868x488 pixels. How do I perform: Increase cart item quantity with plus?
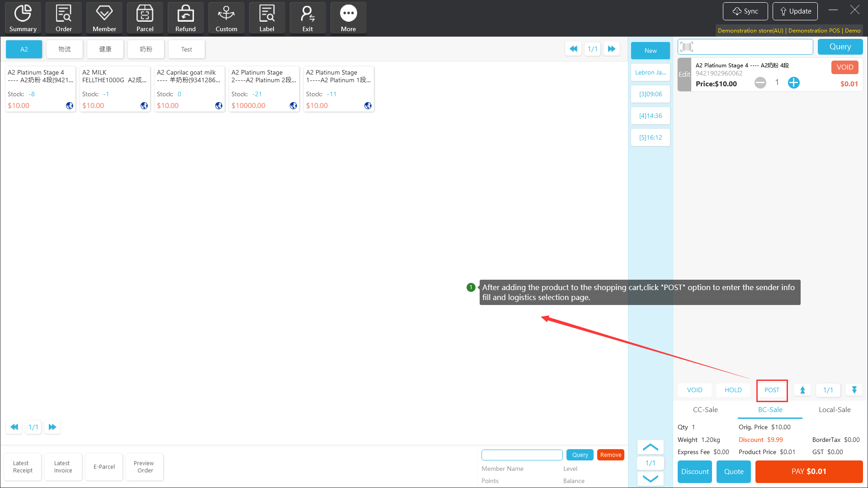[x=794, y=83]
